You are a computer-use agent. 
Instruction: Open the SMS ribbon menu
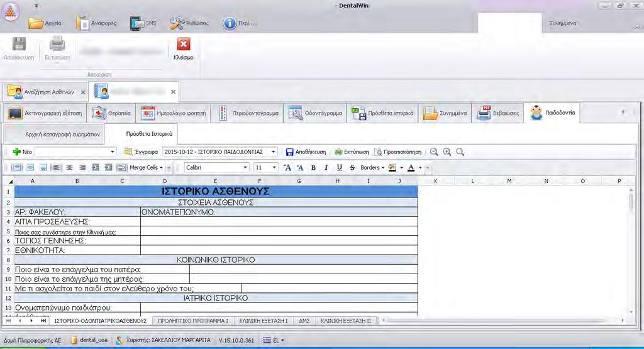pos(143,23)
